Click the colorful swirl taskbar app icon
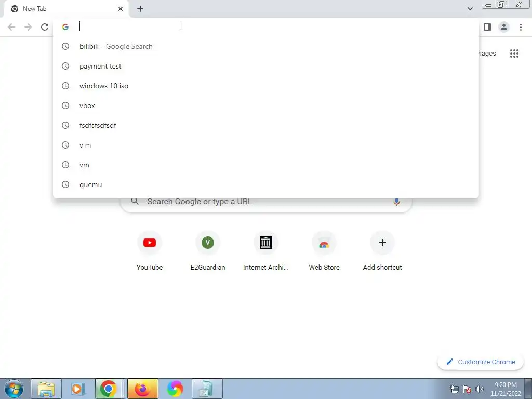 click(x=175, y=389)
